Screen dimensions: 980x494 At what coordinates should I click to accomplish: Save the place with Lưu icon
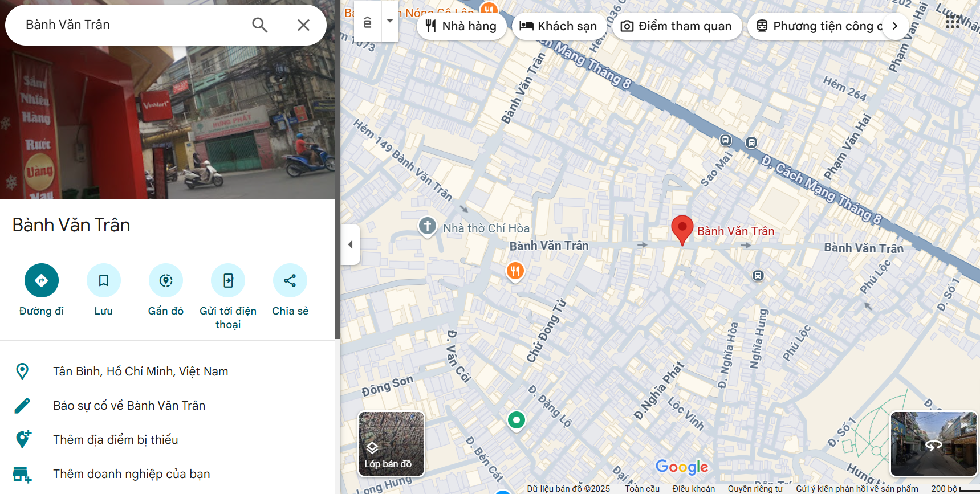pyautogui.click(x=104, y=280)
